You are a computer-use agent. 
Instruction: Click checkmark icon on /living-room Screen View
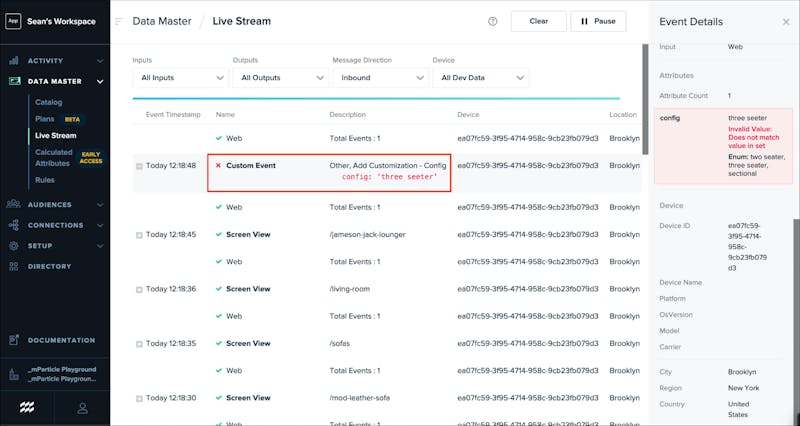(218, 289)
